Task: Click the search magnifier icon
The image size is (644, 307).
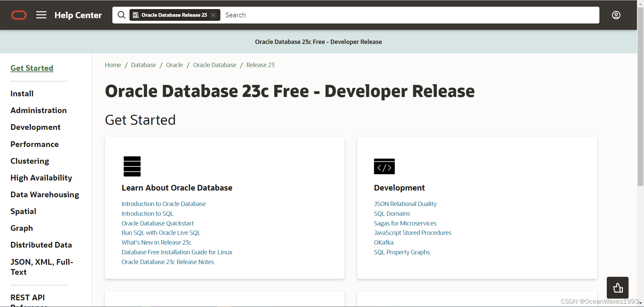Action: pos(121,15)
